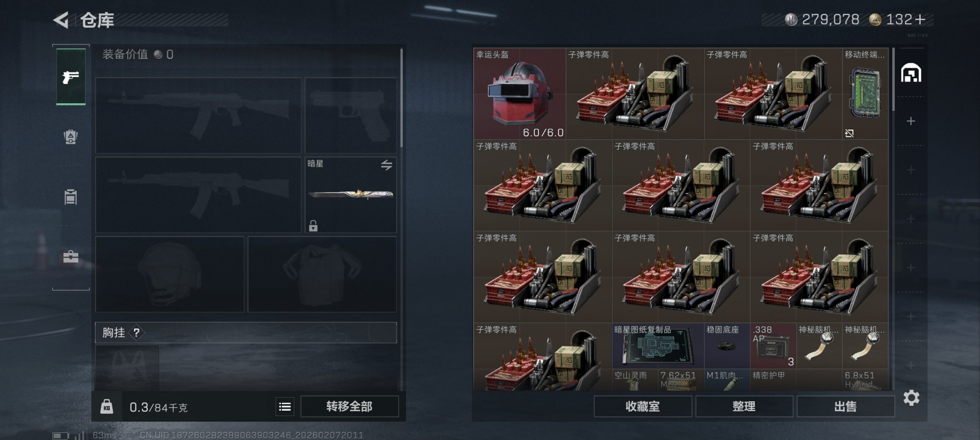
Task: Open the safe box briefcase tab icon
Action: tap(70, 257)
